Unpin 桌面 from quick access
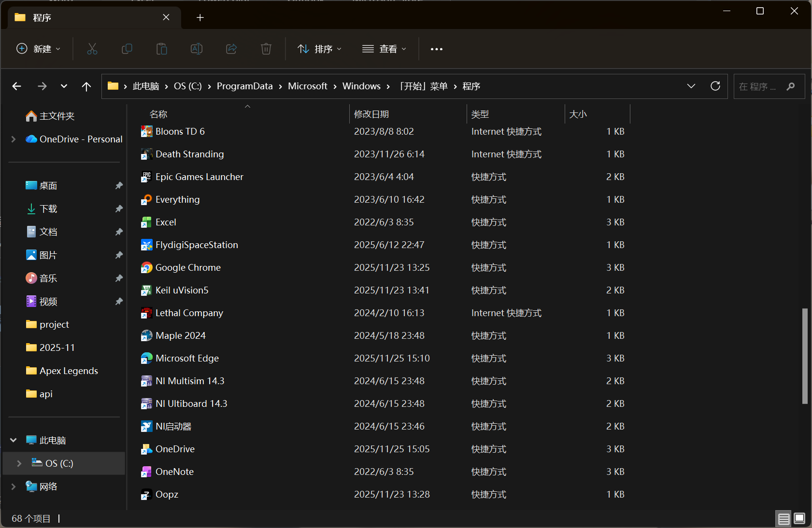This screenshot has width=812, height=528. coord(119,185)
